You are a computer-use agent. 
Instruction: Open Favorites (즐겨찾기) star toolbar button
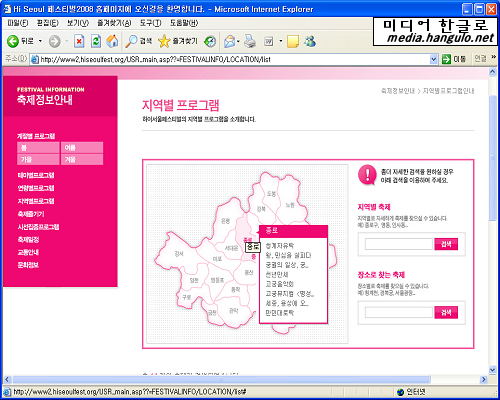178,41
